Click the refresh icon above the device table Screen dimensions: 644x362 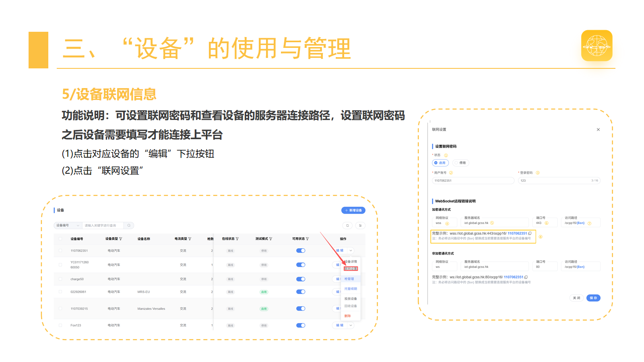click(347, 226)
